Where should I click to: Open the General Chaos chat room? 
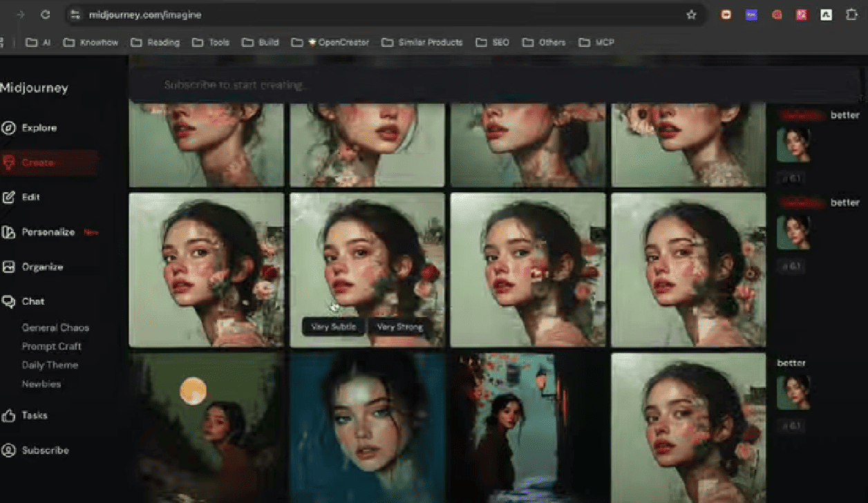(55, 328)
